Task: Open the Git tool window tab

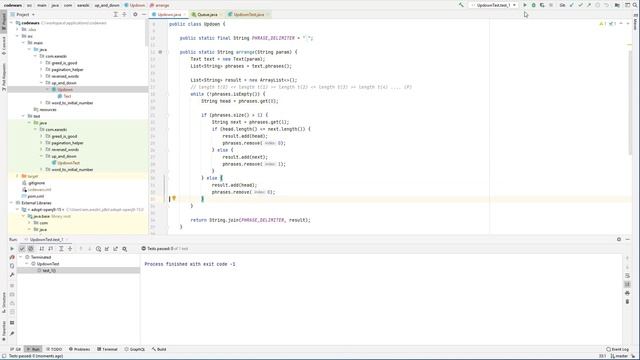Action: [x=16, y=349]
